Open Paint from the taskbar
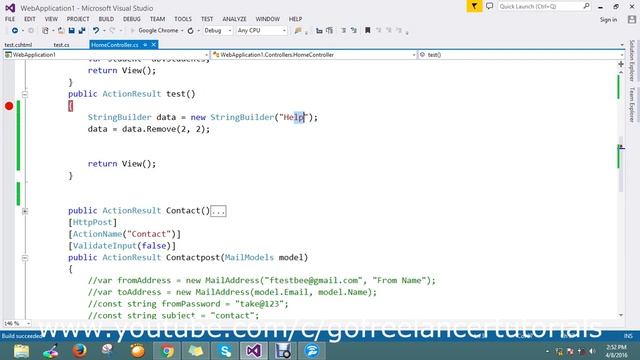The image size is (640, 360). tap(50, 351)
